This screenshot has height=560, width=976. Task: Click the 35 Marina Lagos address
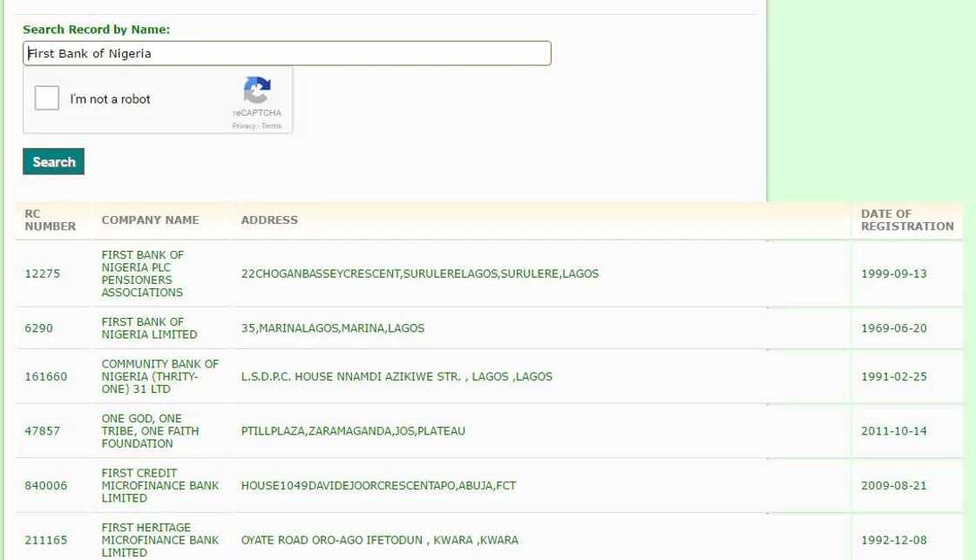pos(332,328)
